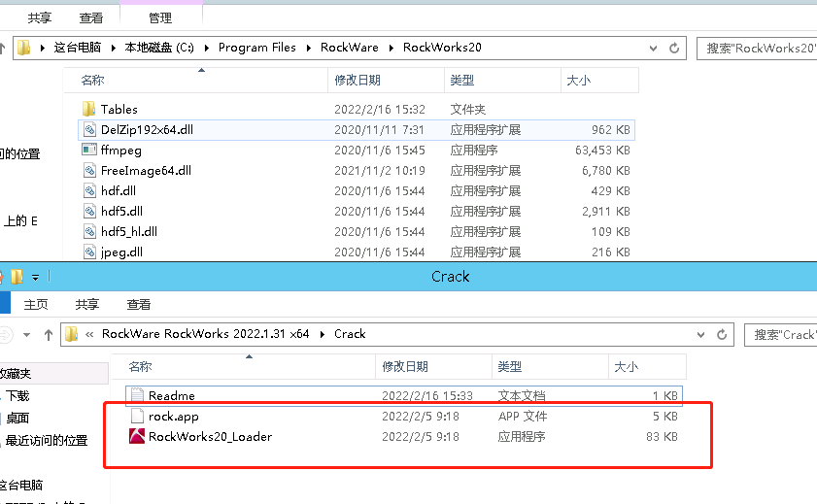Viewport: 817px width, 504px height.
Task: Navigate to RockWare in breadcrumb
Action: coord(349,48)
